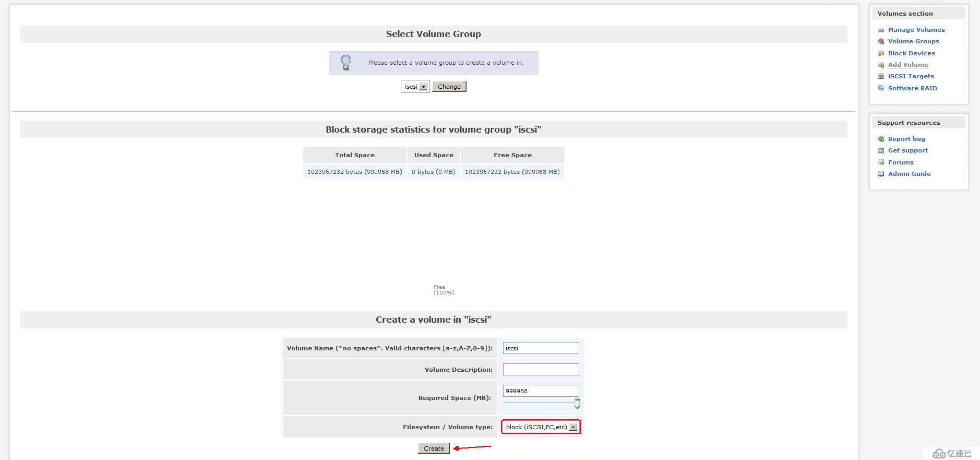Go to Block Devices page

coord(912,53)
